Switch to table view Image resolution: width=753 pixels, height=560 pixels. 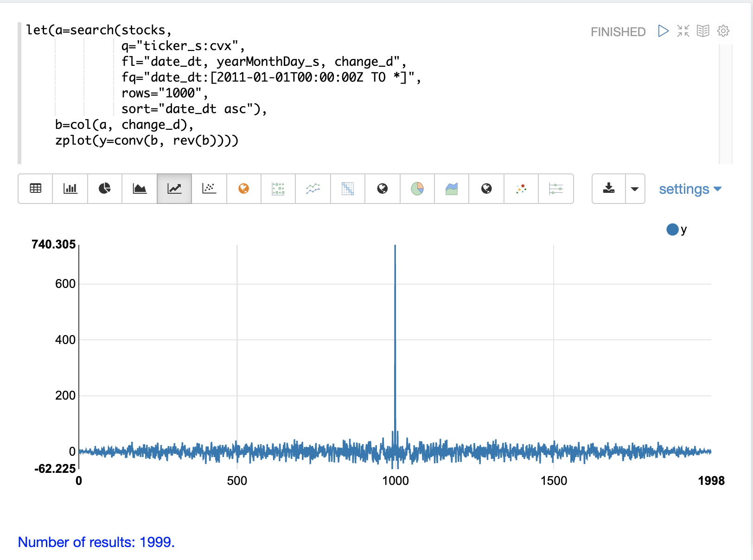35,189
